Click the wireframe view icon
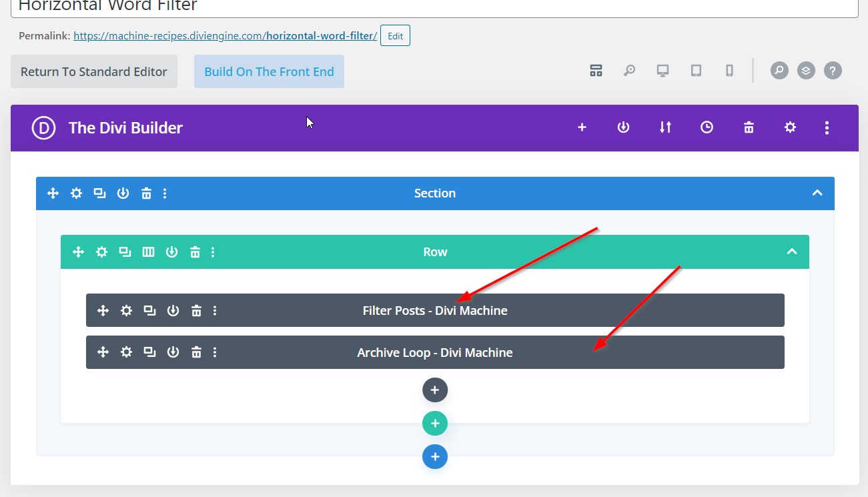This screenshot has height=497, width=868. tap(596, 71)
